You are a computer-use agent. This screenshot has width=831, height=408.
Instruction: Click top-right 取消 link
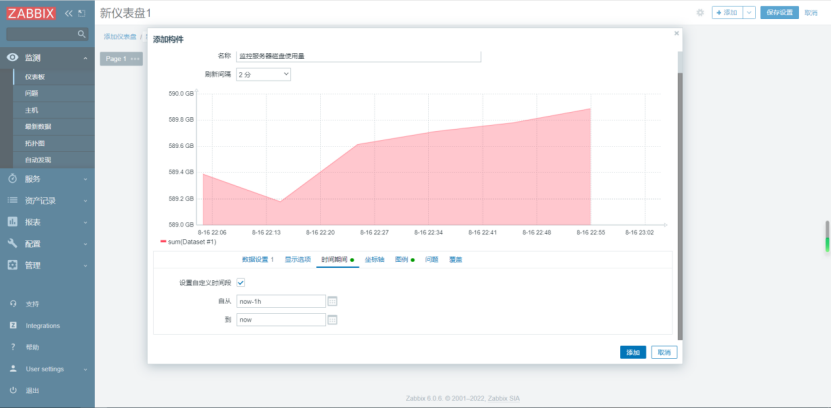click(811, 13)
